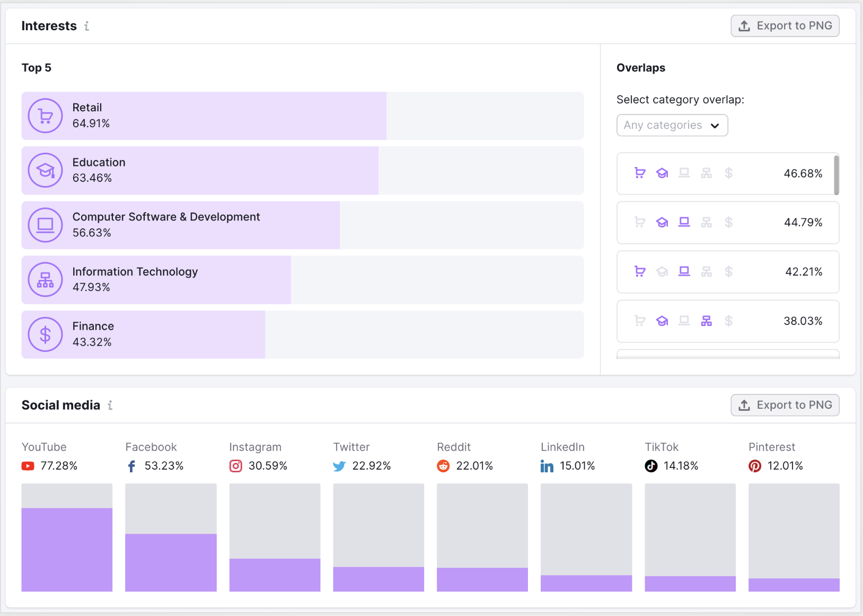Click network icon in 38.03% overlap row
Viewport: 863px width, 616px height.
point(707,321)
